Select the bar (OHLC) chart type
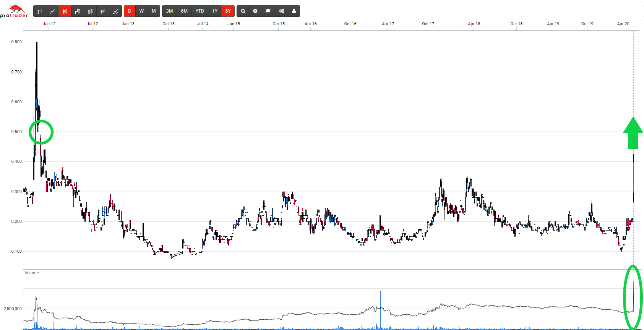 click(x=40, y=11)
